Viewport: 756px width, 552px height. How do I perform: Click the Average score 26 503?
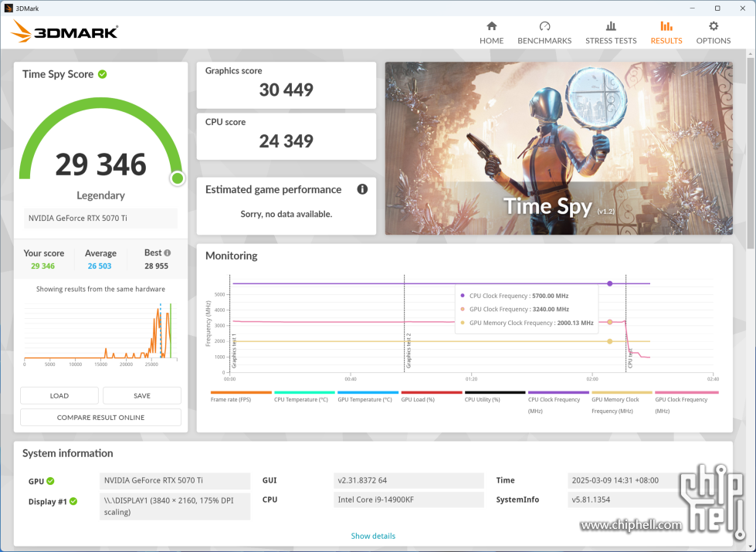[x=100, y=266]
